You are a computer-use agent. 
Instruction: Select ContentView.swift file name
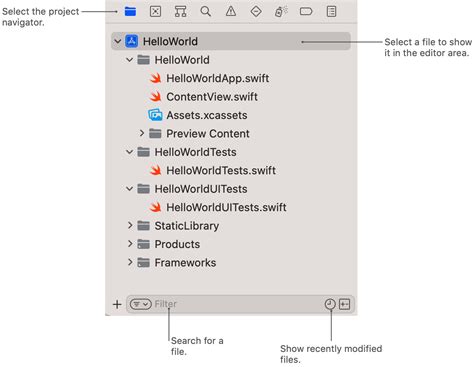click(x=212, y=97)
